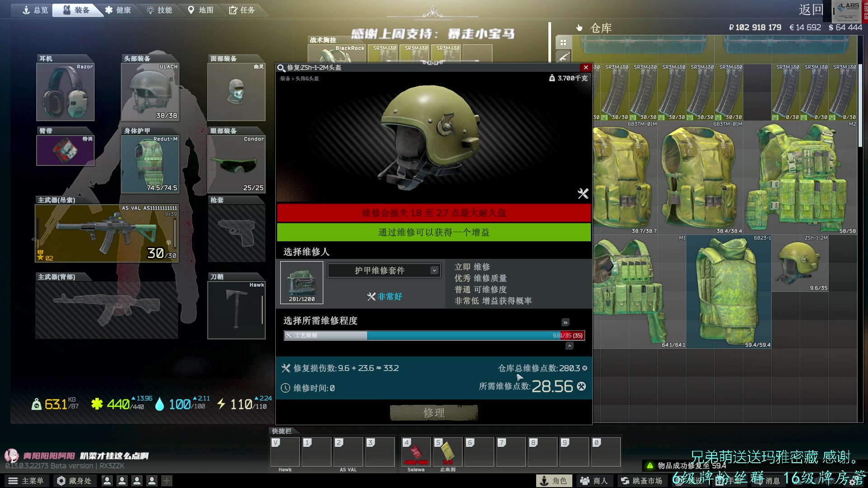Select the ZSh-1-2M helmet in stash
The width and height of the screenshot is (868, 488).
coord(800,263)
